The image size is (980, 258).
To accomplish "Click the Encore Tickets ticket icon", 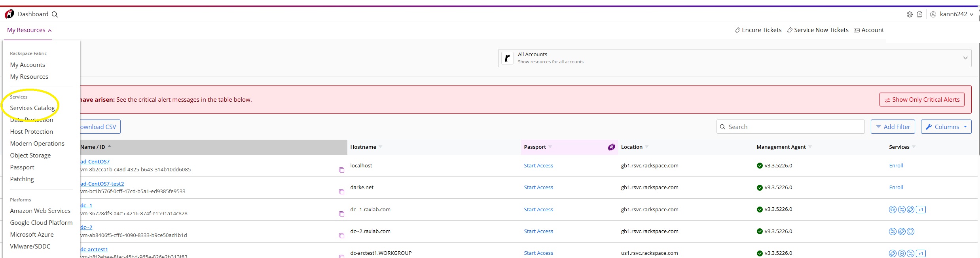I will [x=737, y=30].
